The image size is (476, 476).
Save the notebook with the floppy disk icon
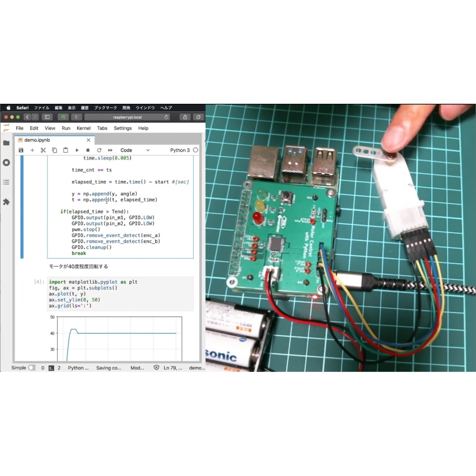coord(21,150)
